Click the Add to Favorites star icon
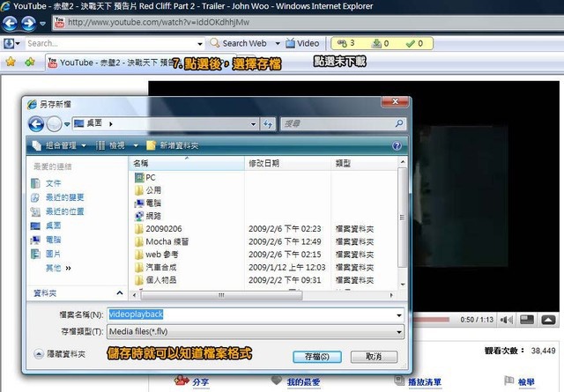The height and width of the screenshot is (392, 564). (30, 62)
